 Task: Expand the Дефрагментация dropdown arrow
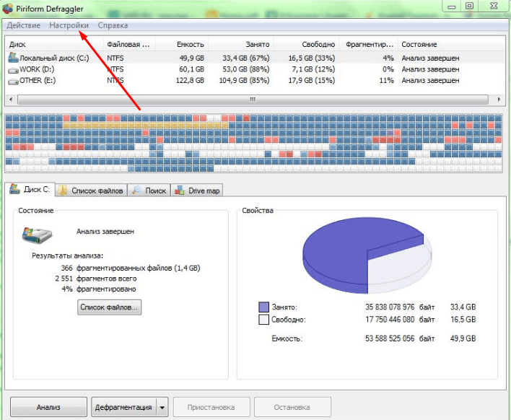tap(162, 407)
